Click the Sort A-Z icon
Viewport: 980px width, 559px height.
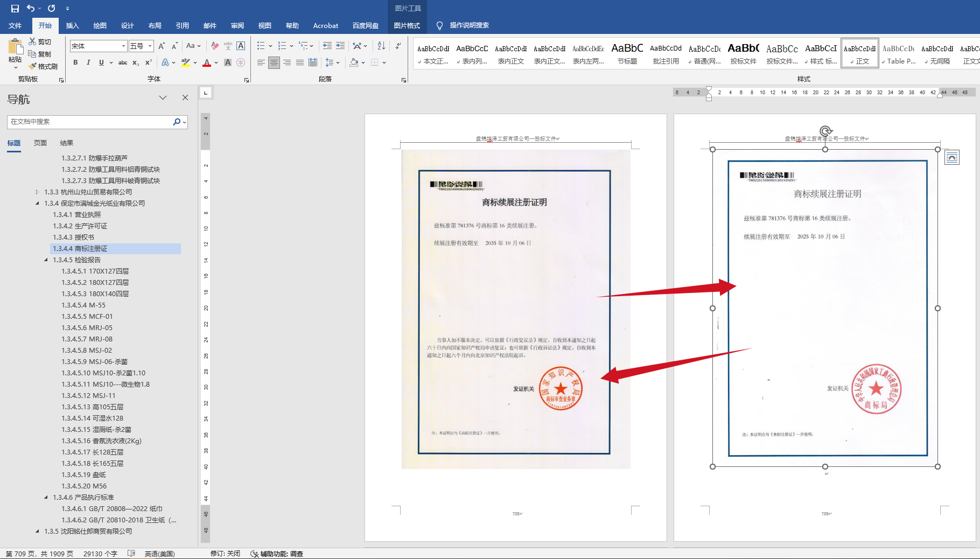coord(381,46)
